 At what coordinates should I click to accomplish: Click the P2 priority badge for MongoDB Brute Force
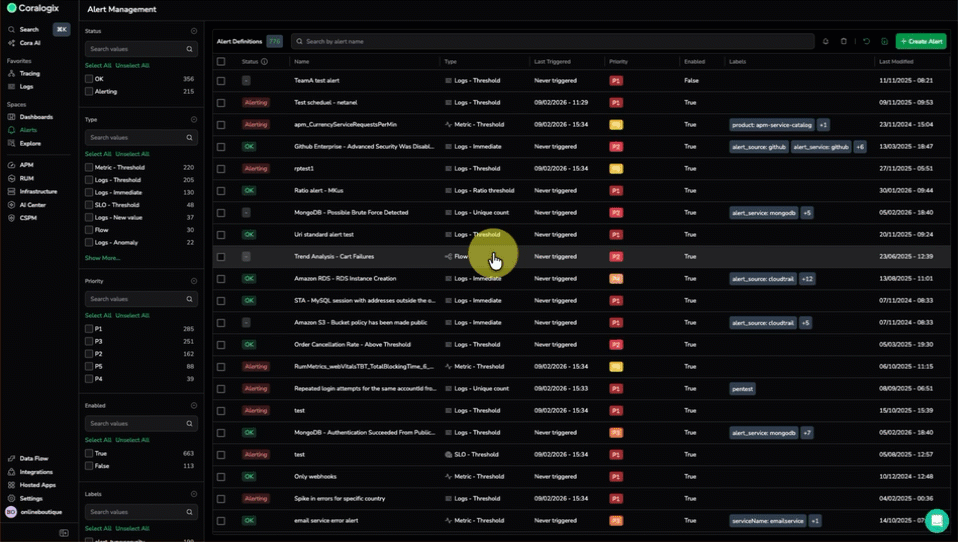[616, 212]
